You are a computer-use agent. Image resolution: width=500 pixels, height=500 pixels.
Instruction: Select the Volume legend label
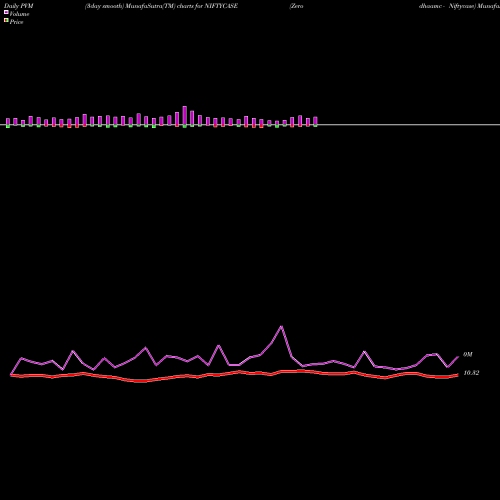pos(19,14)
